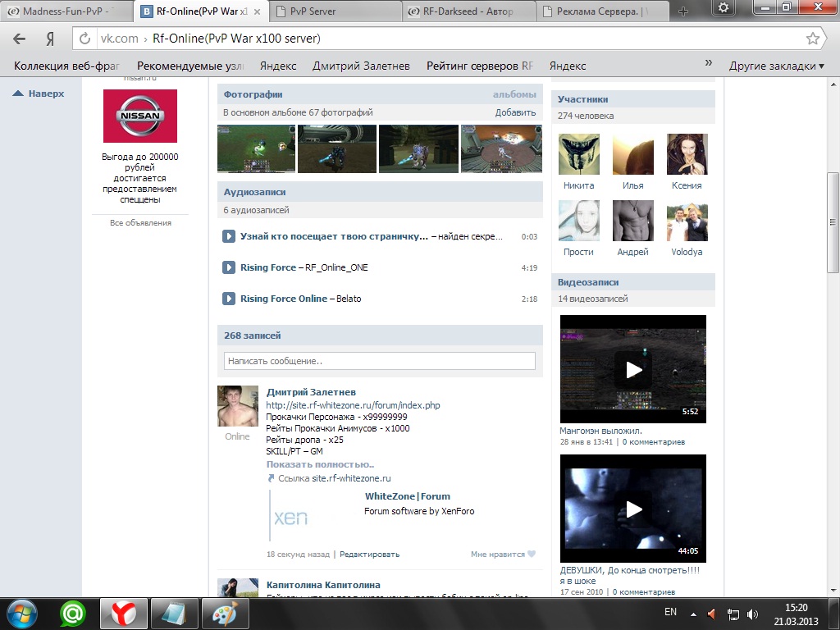The image size is (840, 630).
Task: Open bookmark 'Дмитрий Залетнев'
Action: [x=361, y=66]
